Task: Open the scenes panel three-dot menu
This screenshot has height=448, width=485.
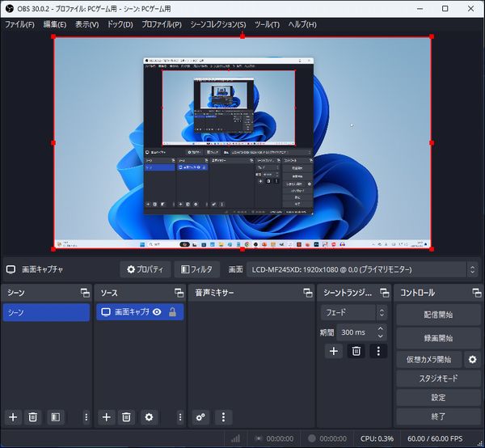Action: tap(86, 417)
